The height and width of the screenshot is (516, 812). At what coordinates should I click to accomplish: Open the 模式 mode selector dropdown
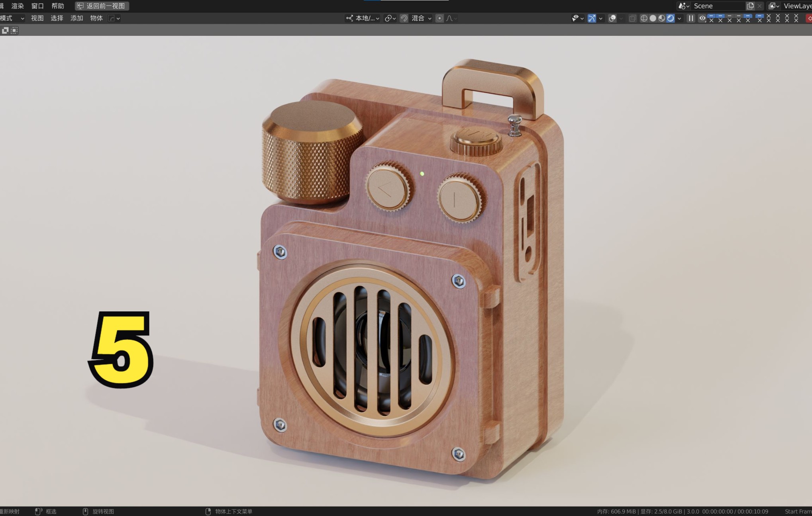point(12,18)
